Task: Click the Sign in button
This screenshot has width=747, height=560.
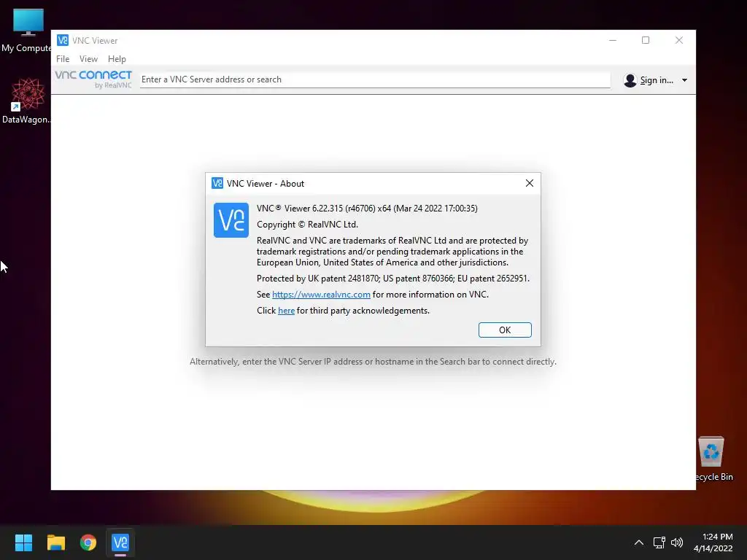Action: (657, 80)
